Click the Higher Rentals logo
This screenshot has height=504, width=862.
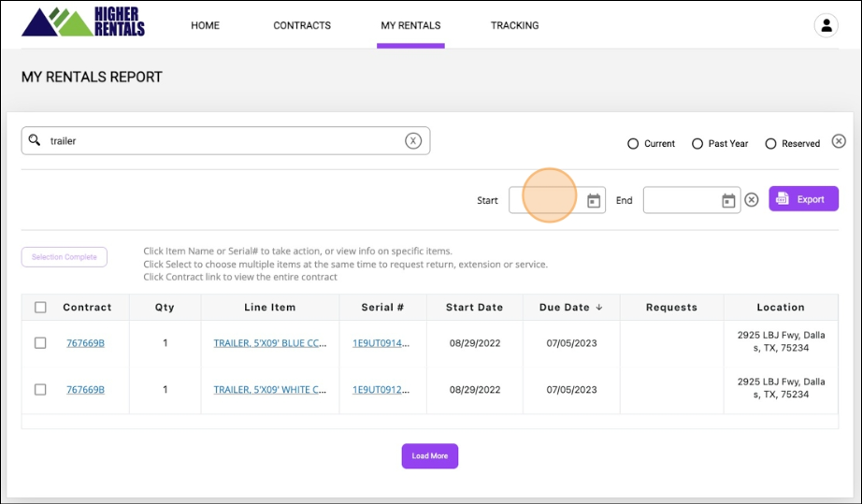coord(83,22)
